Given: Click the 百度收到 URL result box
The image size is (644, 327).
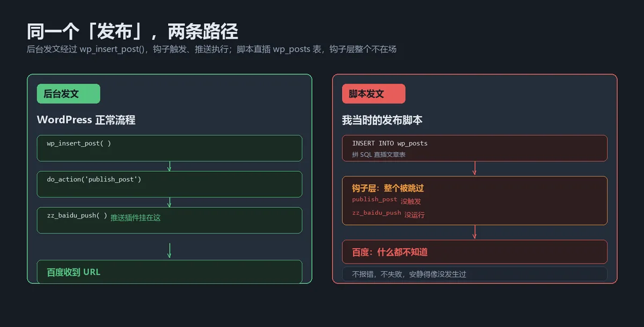Looking at the screenshot, I should (170, 272).
